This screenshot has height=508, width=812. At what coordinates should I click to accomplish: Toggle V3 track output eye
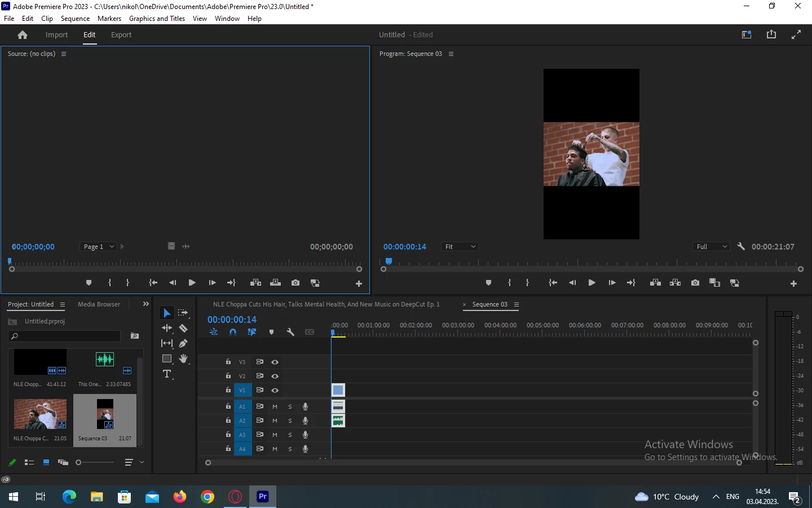pos(275,362)
